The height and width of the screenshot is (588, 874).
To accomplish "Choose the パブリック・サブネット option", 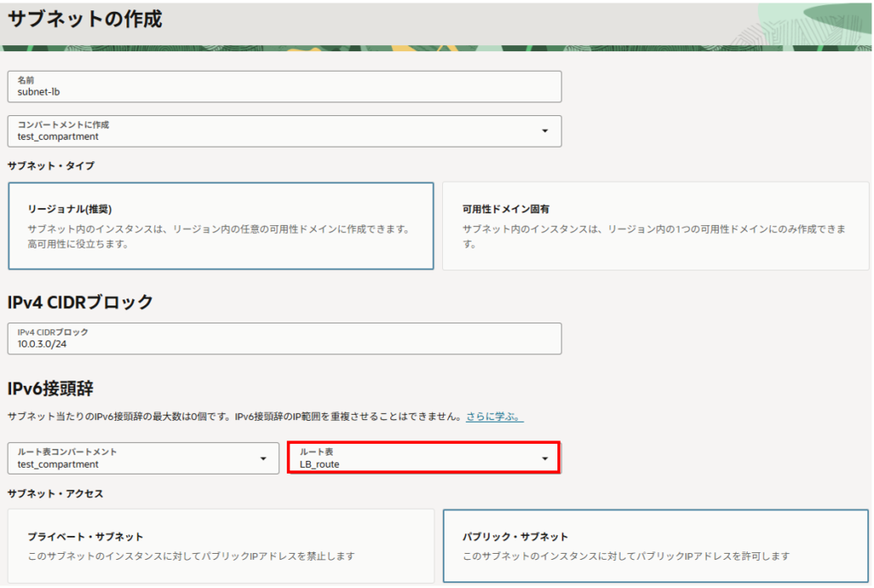I will (655, 546).
